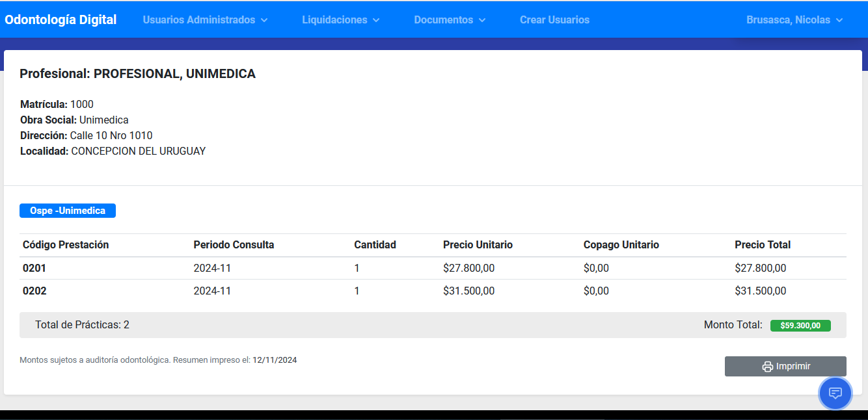
Task: Open the Documentos dropdown menu
Action: point(450,20)
